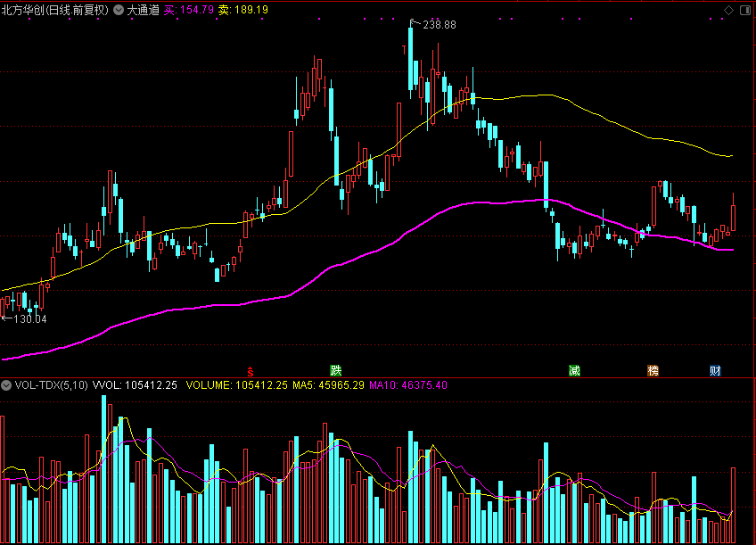Click the VVOL: 105412.25 readout
Screen dimensions: 756x545
tap(135, 384)
